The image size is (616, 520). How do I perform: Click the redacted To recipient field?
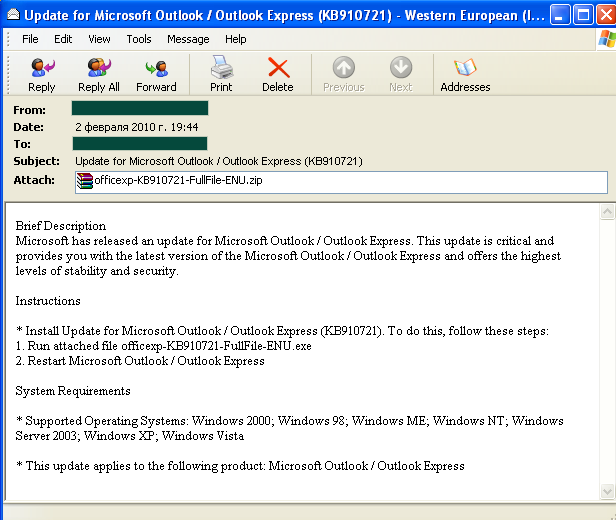point(140,143)
